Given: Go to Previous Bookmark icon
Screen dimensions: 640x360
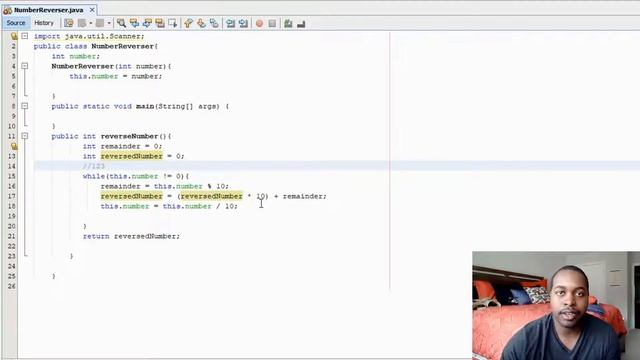Looking at the screenshot, I should [188, 23].
